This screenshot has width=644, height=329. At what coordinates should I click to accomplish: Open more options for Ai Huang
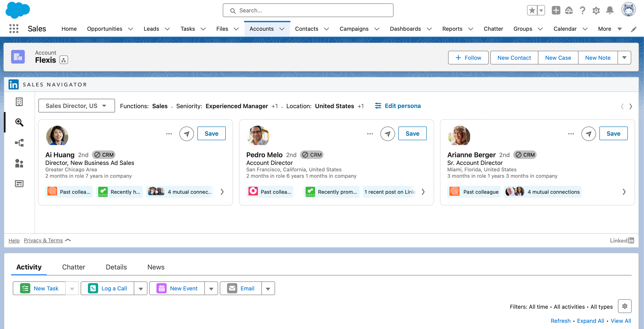pyautogui.click(x=169, y=134)
